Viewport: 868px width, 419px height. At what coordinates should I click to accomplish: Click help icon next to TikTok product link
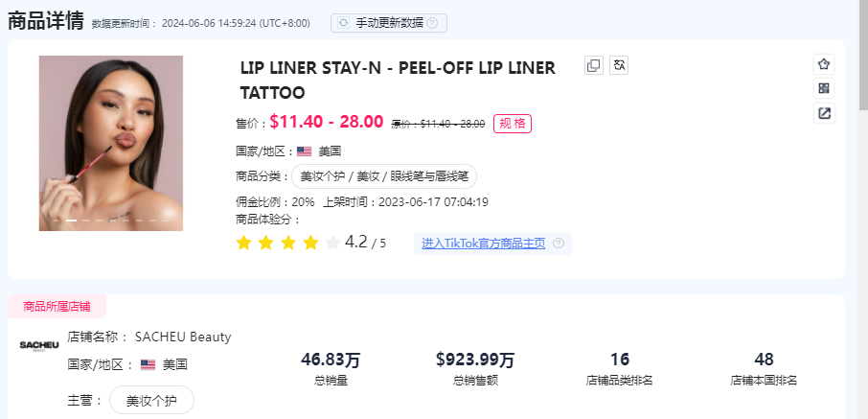(559, 244)
